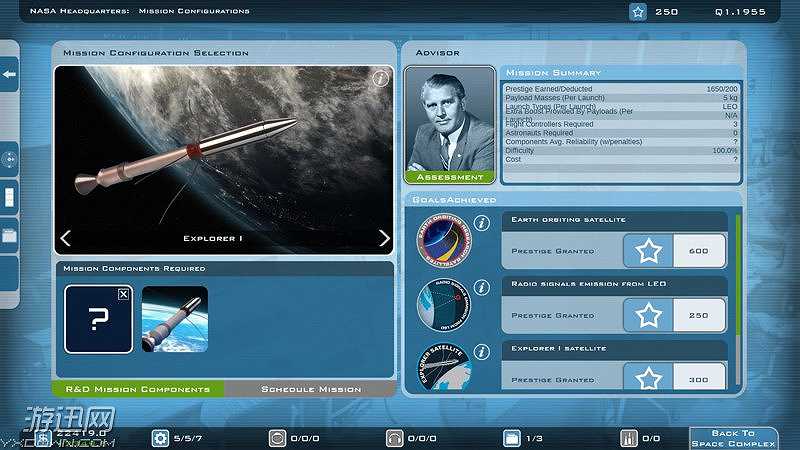The image size is (800, 450).
Task: Click the Earth Orbiting Satellite mission badge
Action: click(444, 241)
